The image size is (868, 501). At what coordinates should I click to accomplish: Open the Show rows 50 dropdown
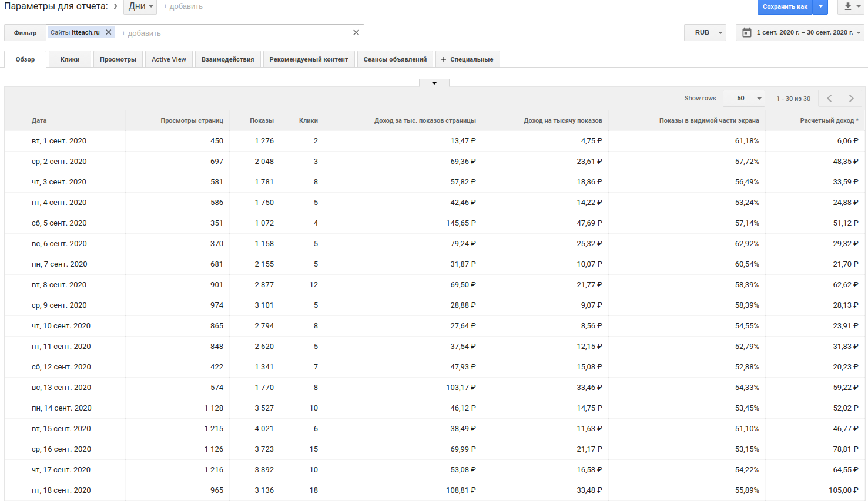pyautogui.click(x=744, y=98)
